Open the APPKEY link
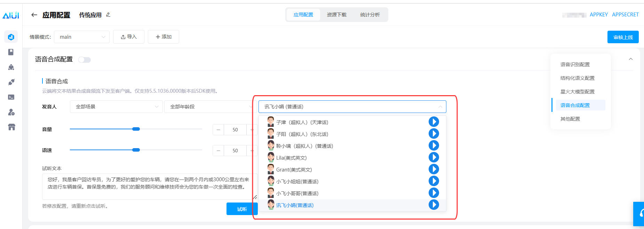This screenshot has width=644, height=229. pyautogui.click(x=599, y=15)
